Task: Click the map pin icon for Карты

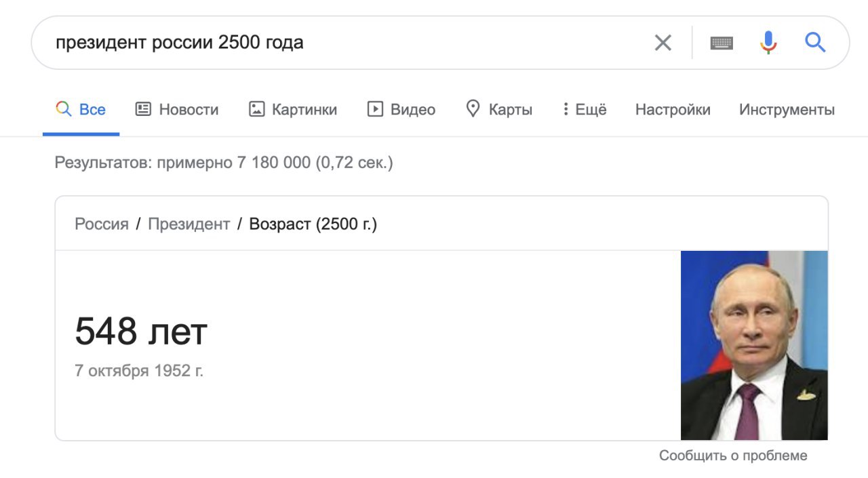Action: pyautogui.click(x=473, y=108)
